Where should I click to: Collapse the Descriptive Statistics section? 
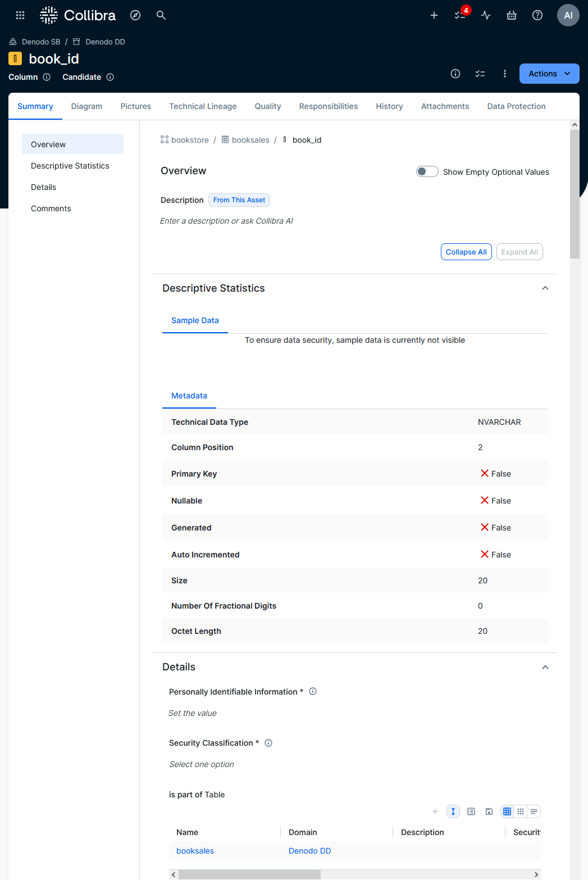point(545,288)
